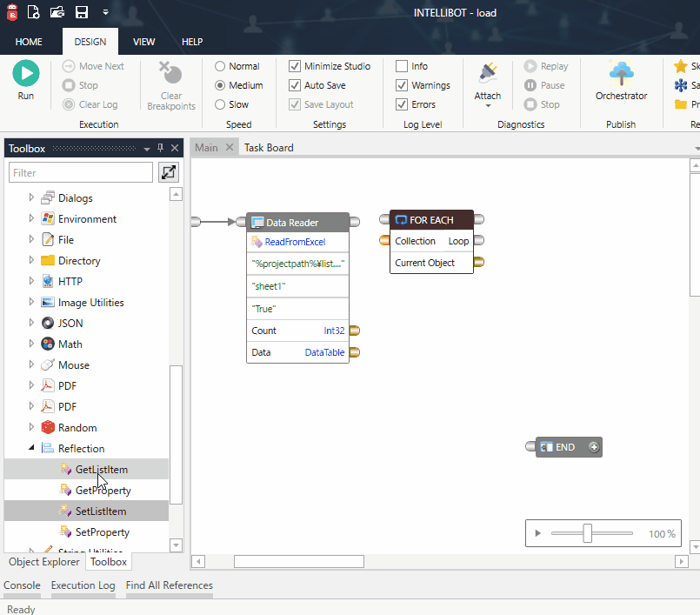Uncheck the Minimize Studio checkbox
This screenshot has height=615, width=700.
pyautogui.click(x=294, y=65)
